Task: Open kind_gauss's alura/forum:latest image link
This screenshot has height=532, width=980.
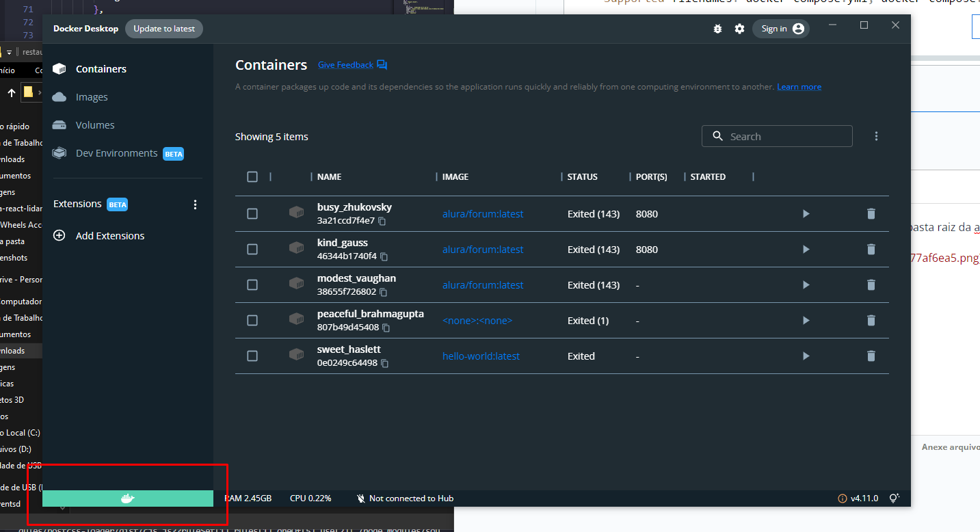Action: tap(483, 250)
